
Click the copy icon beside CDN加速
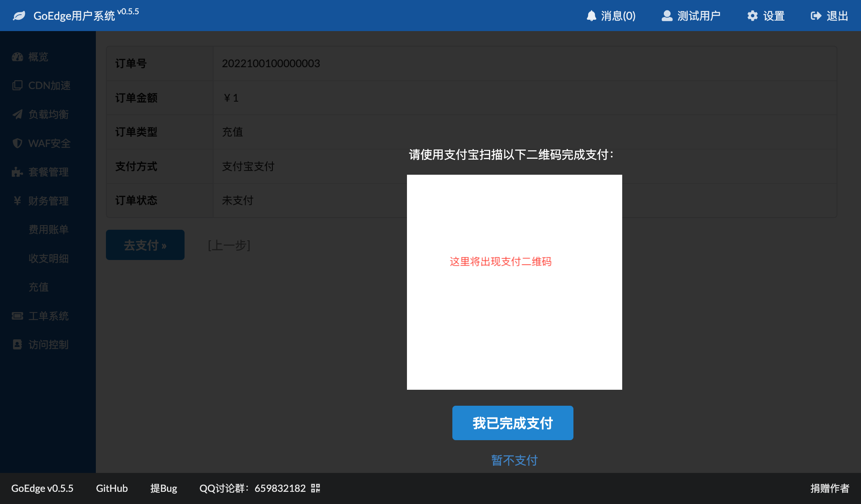click(x=17, y=85)
